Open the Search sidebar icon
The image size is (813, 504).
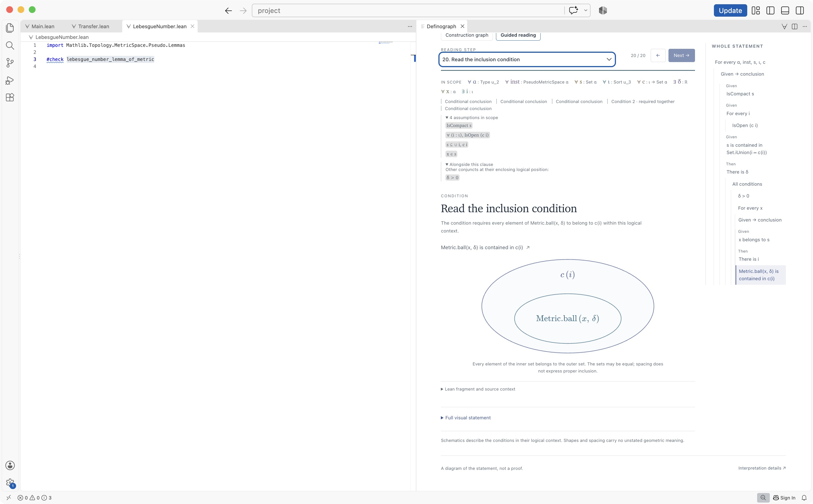point(10,45)
